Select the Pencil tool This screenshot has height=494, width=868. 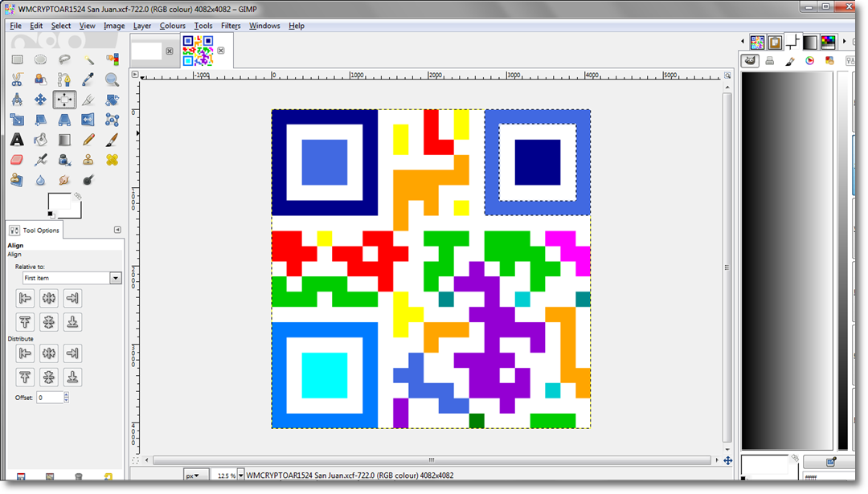[x=88, y=140]
